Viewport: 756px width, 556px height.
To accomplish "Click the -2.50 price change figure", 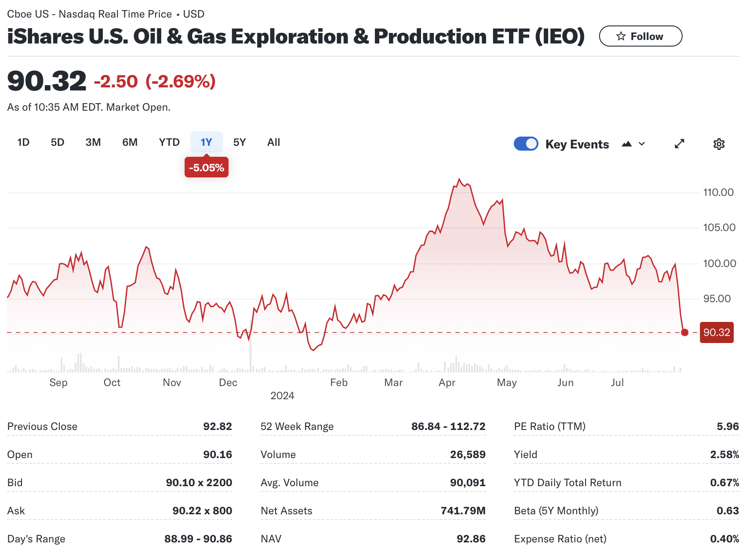I will (x=116, y=82).
